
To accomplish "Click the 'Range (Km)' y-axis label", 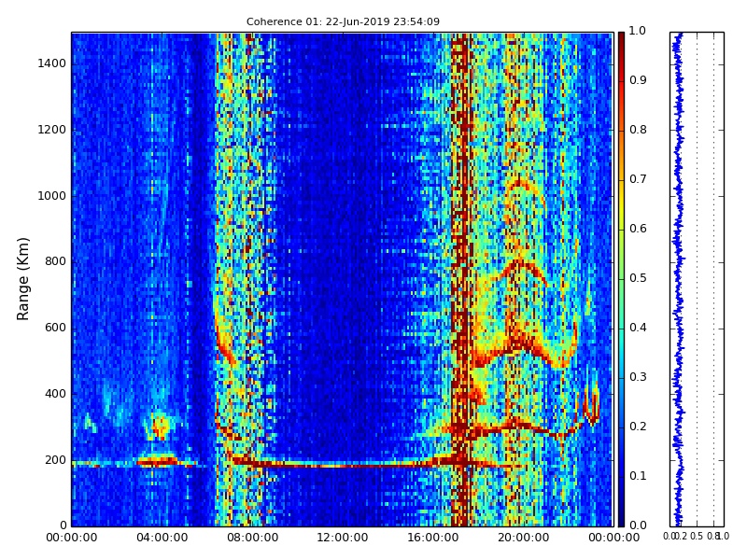I will point(22,279).
